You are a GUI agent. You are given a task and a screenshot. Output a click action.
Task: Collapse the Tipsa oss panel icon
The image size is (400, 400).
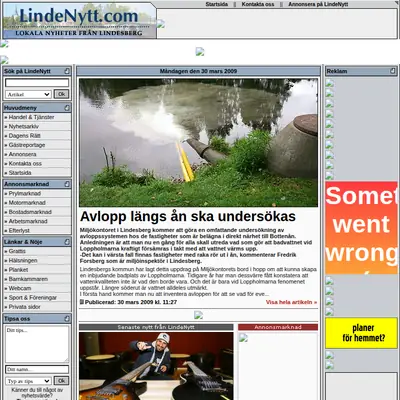pyautogui.click(x=67, y=319)
